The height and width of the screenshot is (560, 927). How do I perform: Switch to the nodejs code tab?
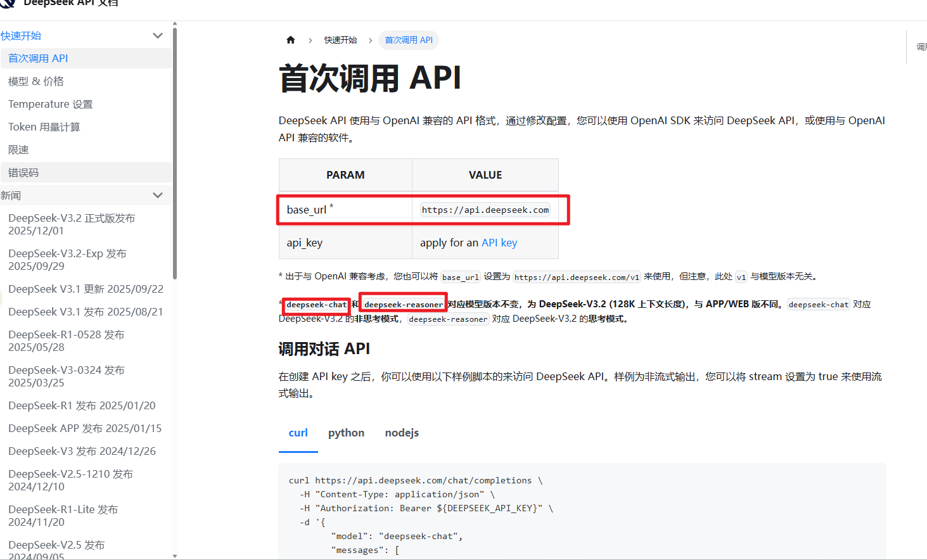[x=402, y=433]
